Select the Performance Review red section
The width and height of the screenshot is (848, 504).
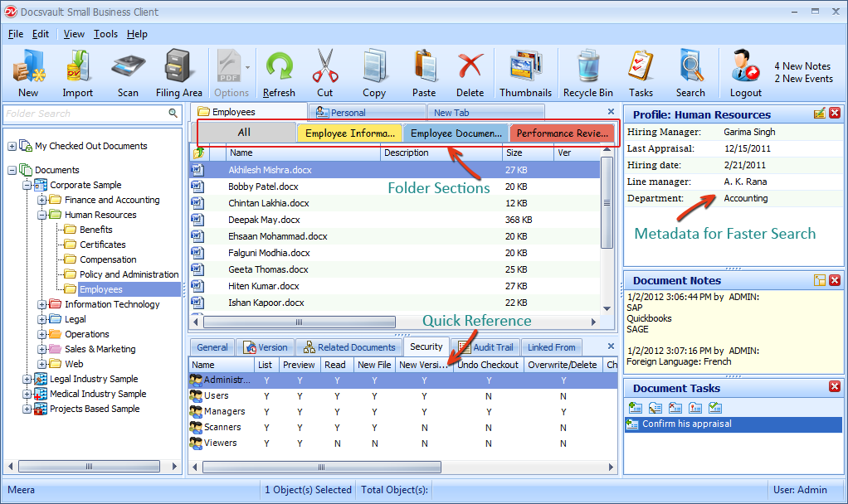click(562, 133)
